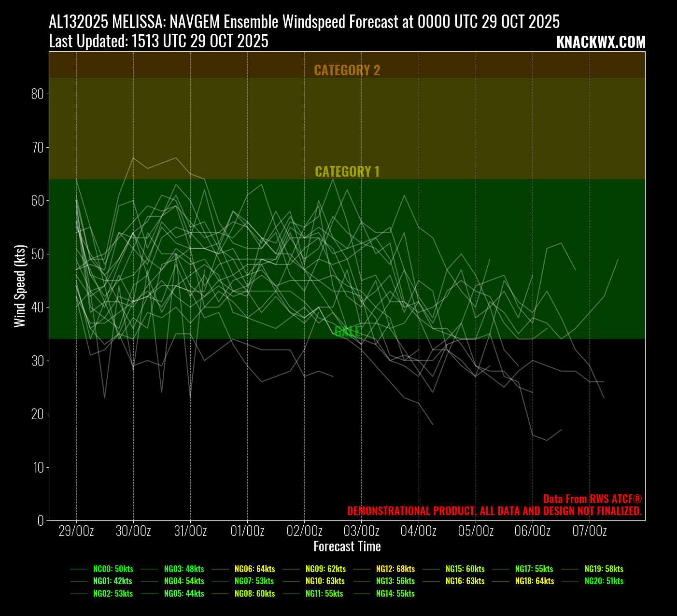Open the KNACKWX.COM watermark link
This screenshot has width=677, height=616.
[601, 42]
